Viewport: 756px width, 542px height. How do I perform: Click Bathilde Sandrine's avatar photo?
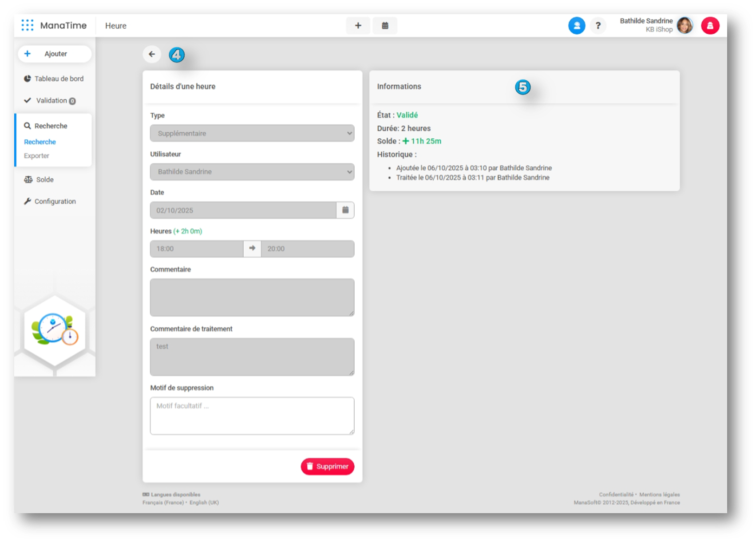tap(685, 26)
